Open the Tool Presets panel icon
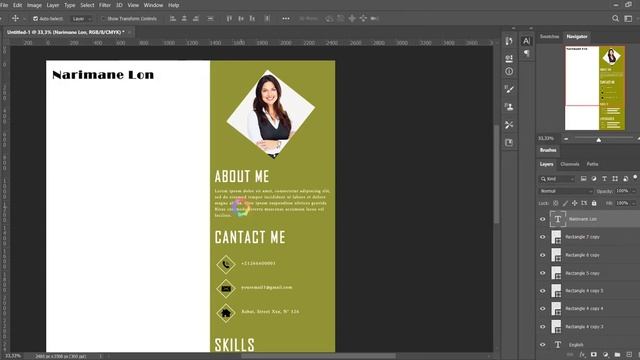The image size is (640, 360). 509,125
